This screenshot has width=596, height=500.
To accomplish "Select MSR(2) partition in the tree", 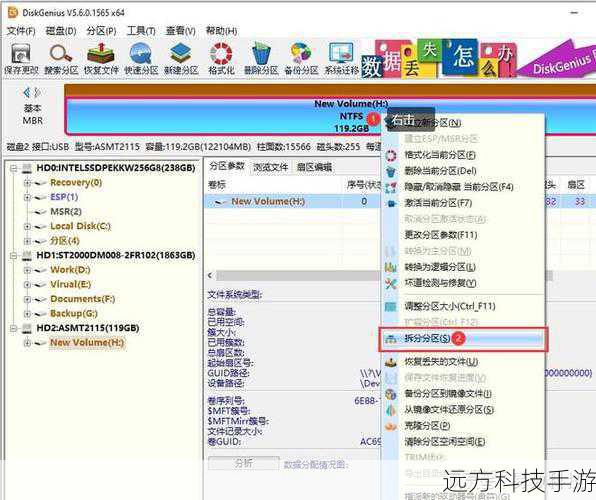I will pos(66,212).
